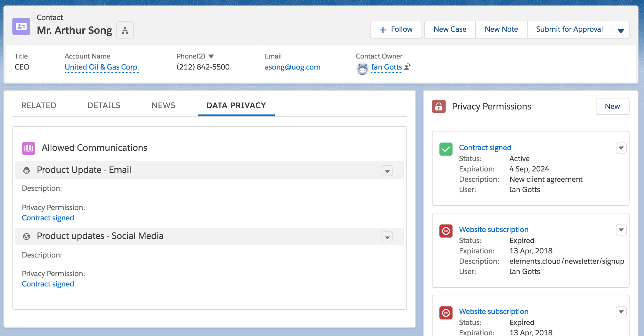
Task: Open Contract signed permission card menu
Action: pyautogui.click(x=621, y=148)
